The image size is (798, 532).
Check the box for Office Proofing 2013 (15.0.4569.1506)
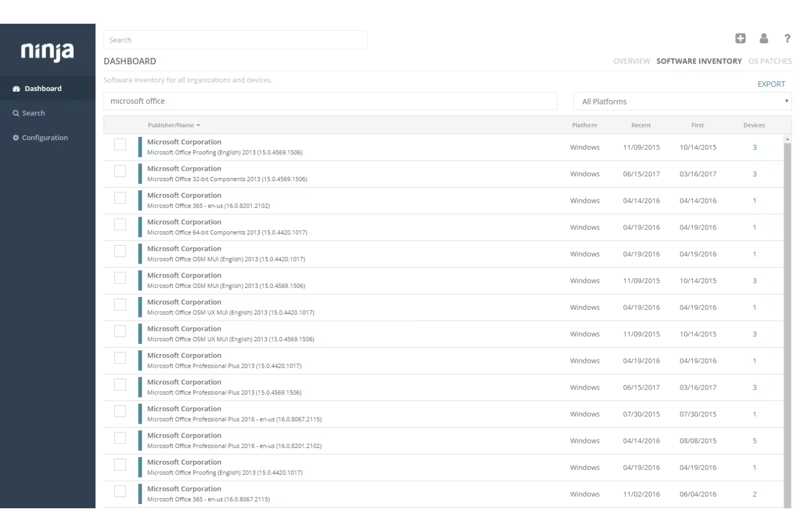coord(120,144)
